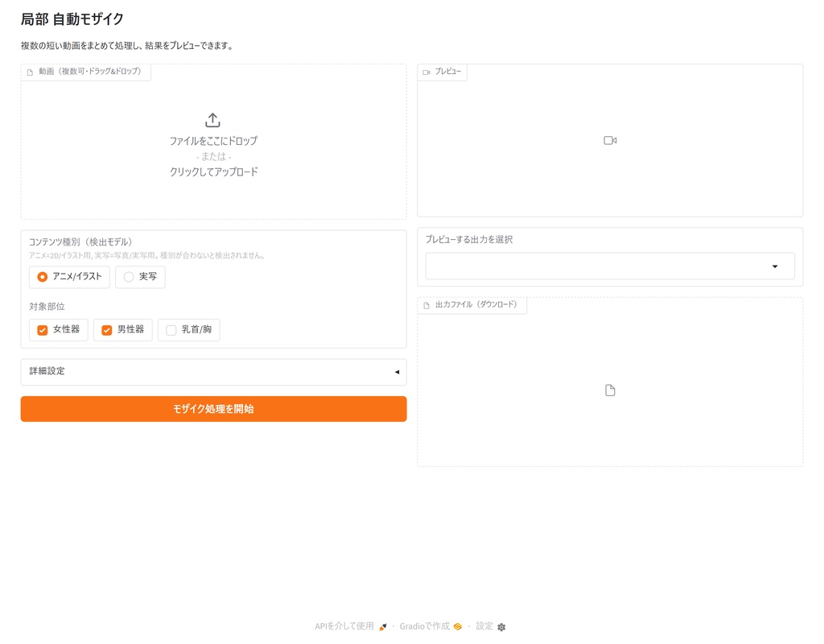Select the 実写 radio option
Image resolution: width=824 pixels, height=644 pixels.
pos(140,277)
